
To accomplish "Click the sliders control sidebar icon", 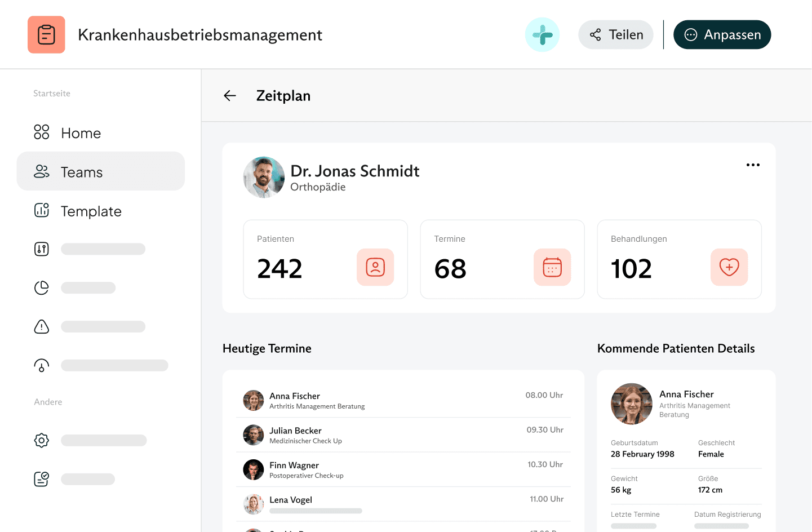I will [42, 249].
